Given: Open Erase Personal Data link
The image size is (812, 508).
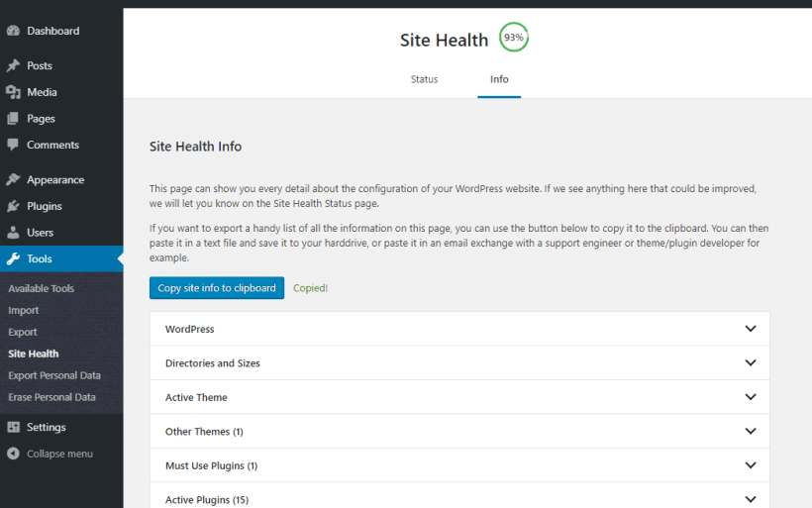Looking at the screenshot, I should [x=51, y=397].
